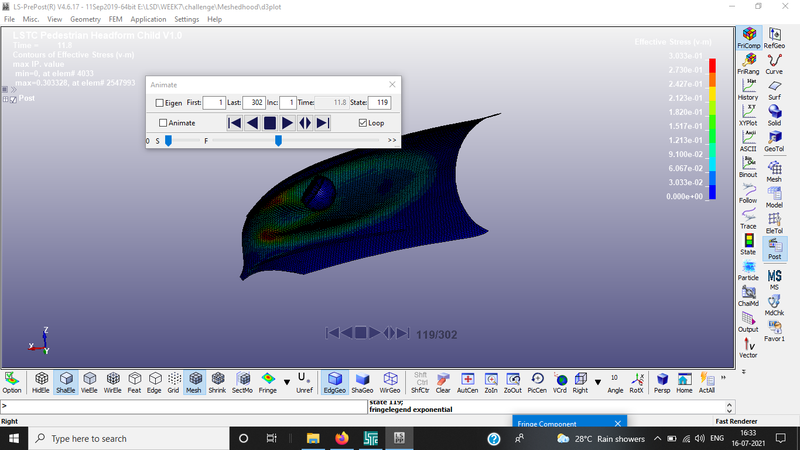Open the SectMo section mode tool

point(242,383)
